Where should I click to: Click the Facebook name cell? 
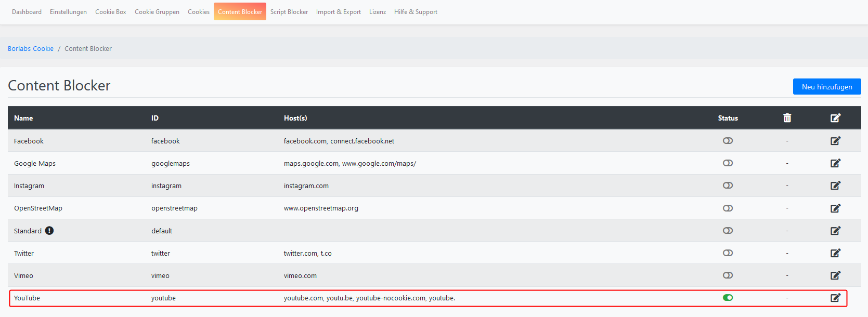point(29,141)
